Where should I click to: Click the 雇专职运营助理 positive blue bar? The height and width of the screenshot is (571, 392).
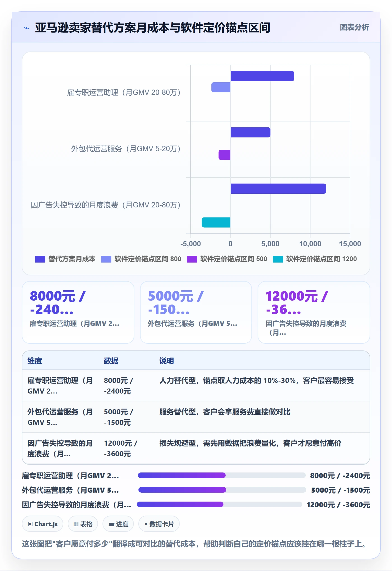tap(262, 76)
